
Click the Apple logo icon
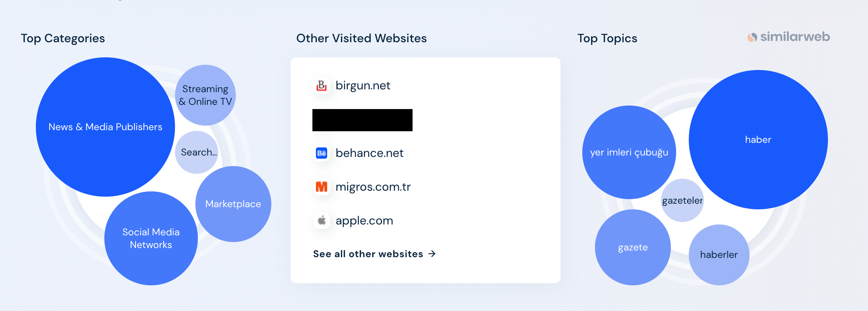[x=322, y=221]
